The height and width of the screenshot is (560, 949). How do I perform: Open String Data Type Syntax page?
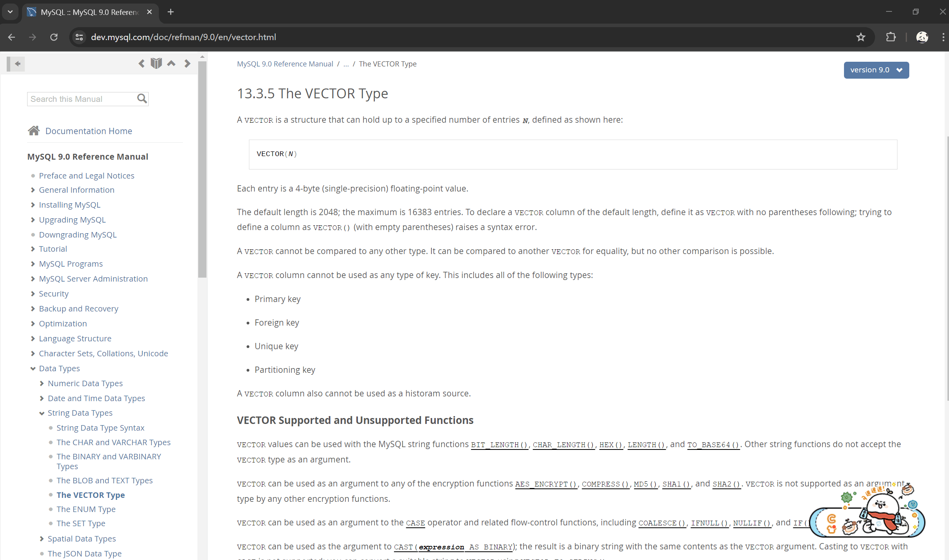coord(100,428)
